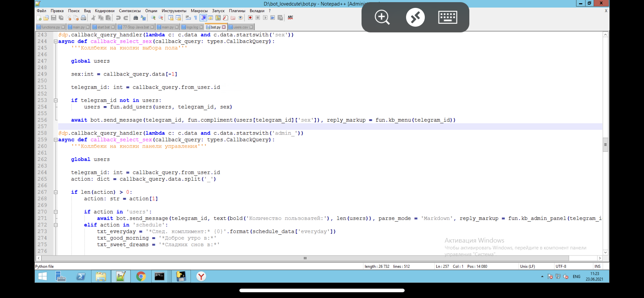Save the current file with the floppy icon
The width and height of the screenshot is (644, 298).
pos(54,18)
